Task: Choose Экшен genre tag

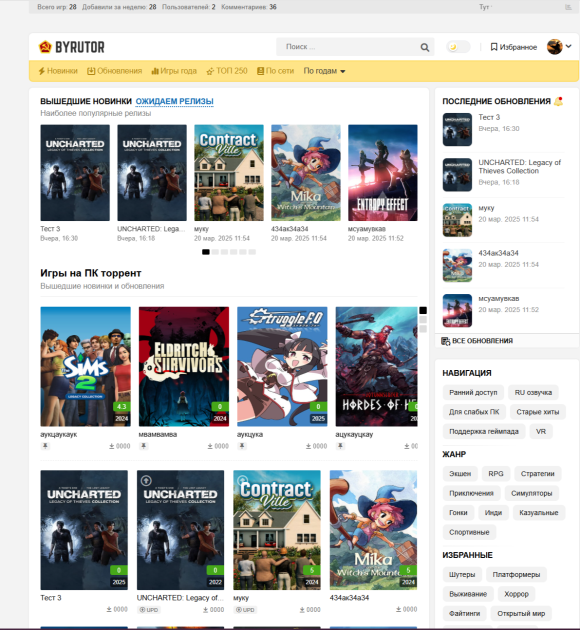Action: (x=460, y=474)
